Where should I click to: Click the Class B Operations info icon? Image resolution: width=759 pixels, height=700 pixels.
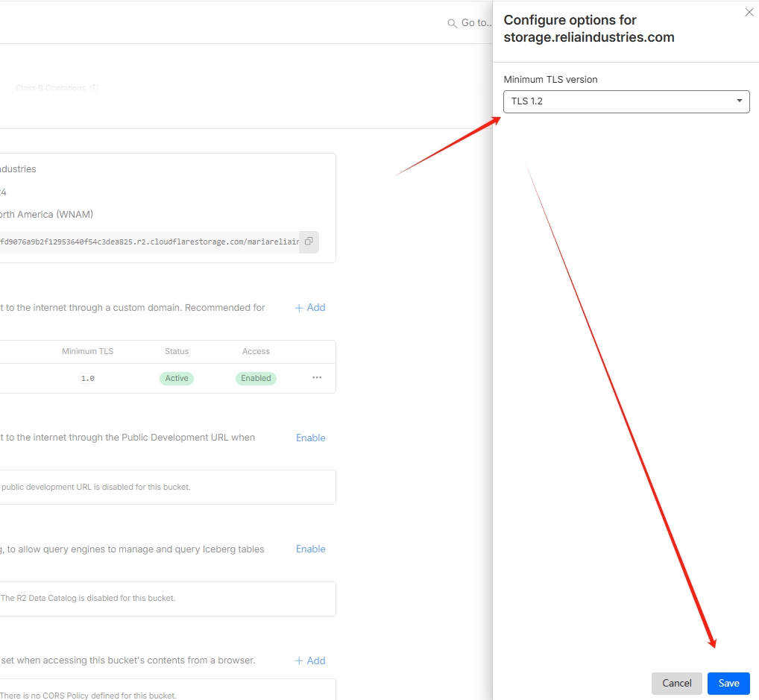pos(94,88)
